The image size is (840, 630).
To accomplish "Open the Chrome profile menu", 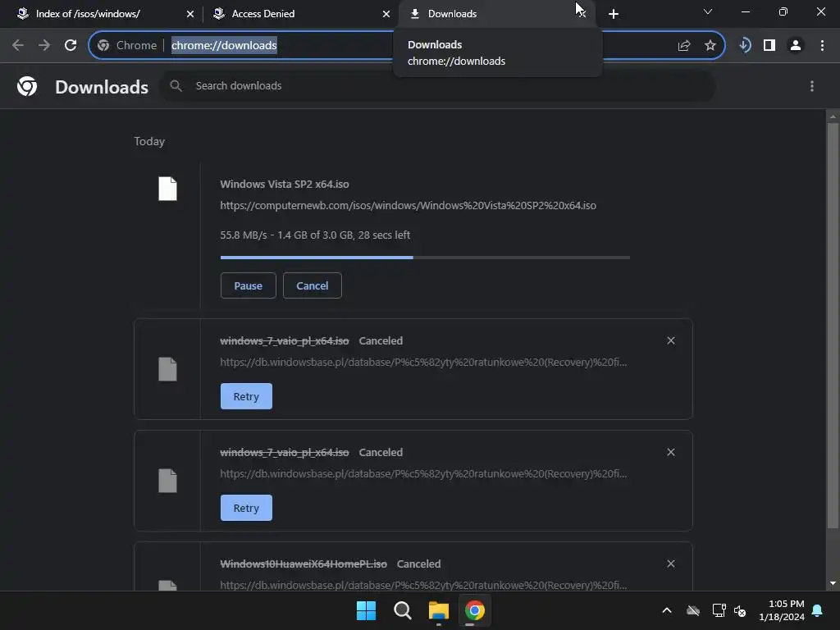I will pyautogui.click(x=796, y=46).
